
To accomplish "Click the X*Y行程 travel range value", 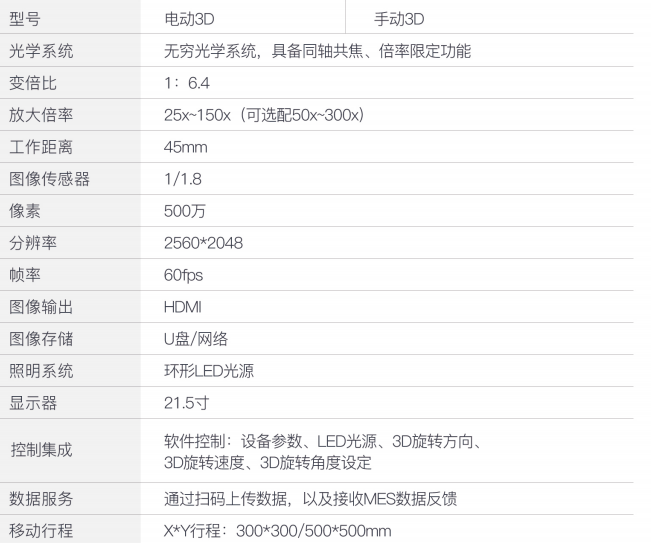I will pyautogui.click(x=277, y=531).
